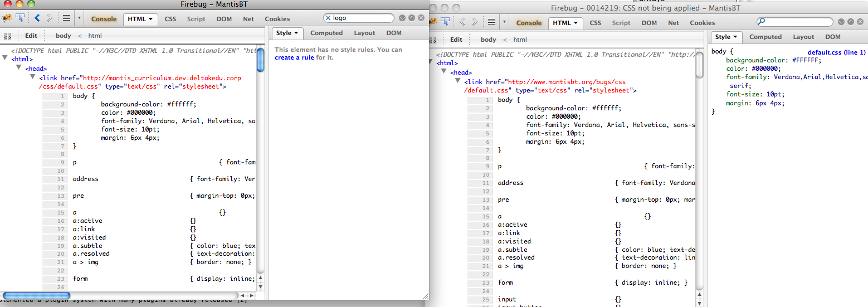Click the forward arrow in the right Firebug toolbar

(475, 22)
